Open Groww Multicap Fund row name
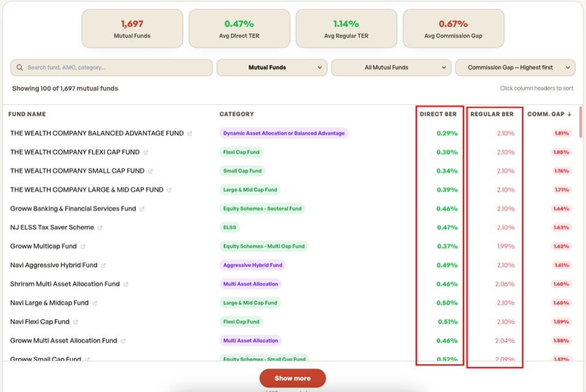This screenshot has height=392, width=586. (44, 246)
